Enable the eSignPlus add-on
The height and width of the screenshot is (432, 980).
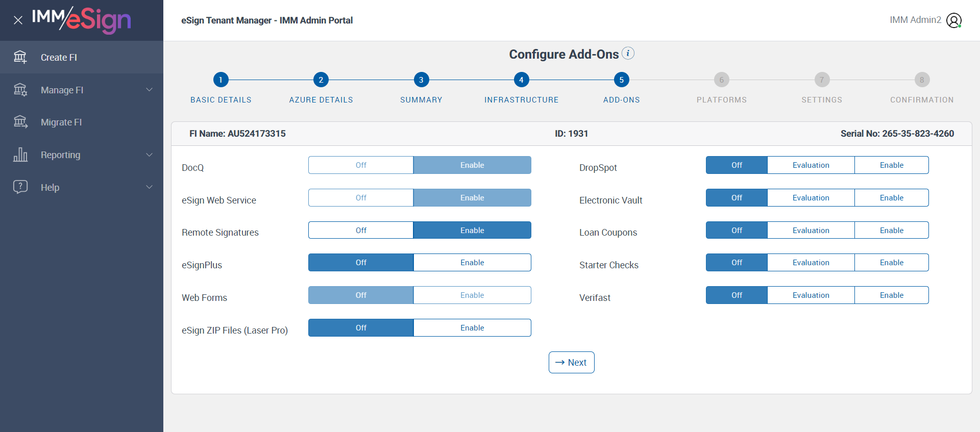pos(472,263)
